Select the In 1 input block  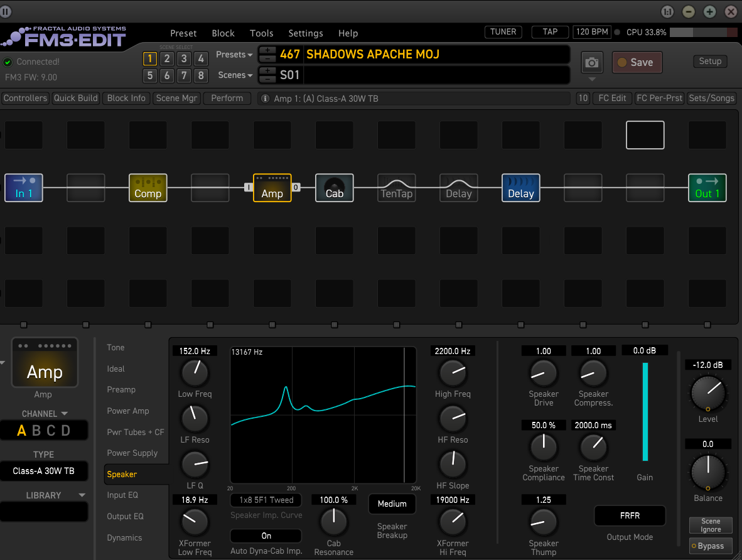(23, 188)
